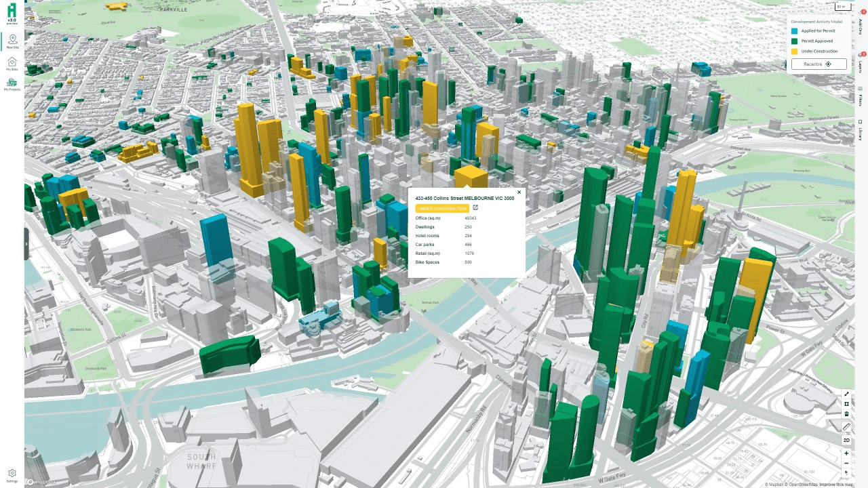The image size is (868, 488).
Task: Click the Retail (sq.m) row label
Action: click(427, 253)
